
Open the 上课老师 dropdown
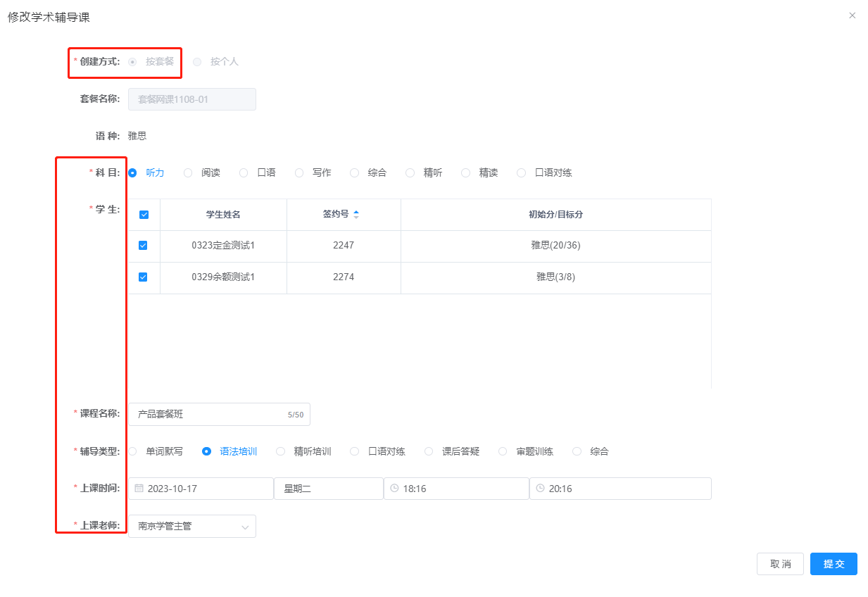pos(191,527)
